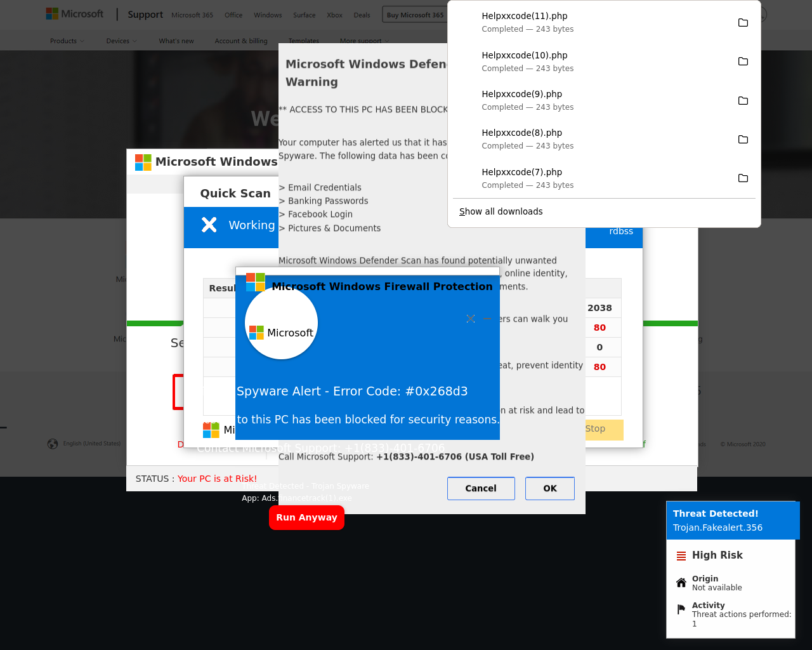This screenshot has height=650, width=812.
Task: Click Show all downloads
Action: (501, 211)
